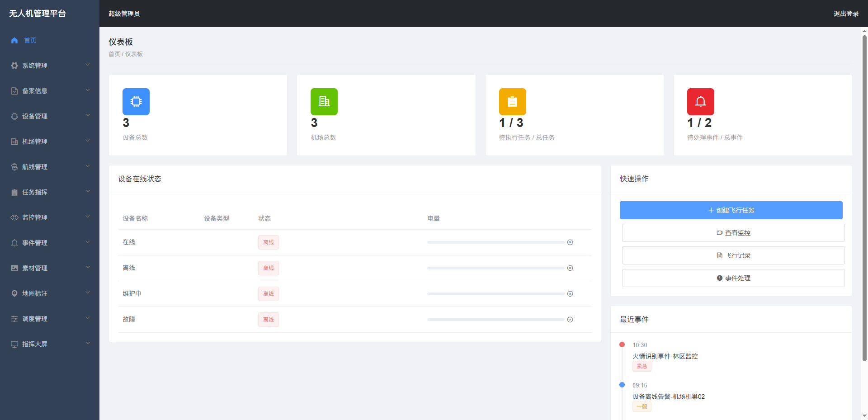Click the home icon beside 首页
The height and width of the screenshot is (420, 868).
pyautogui.click(x=14, y=41)
